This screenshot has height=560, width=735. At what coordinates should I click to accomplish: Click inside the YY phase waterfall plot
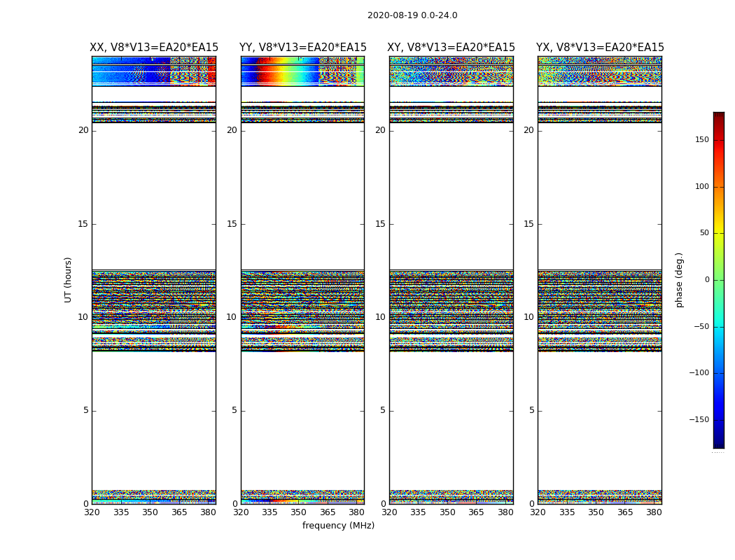pyautogui.click(x=303, y=280)
